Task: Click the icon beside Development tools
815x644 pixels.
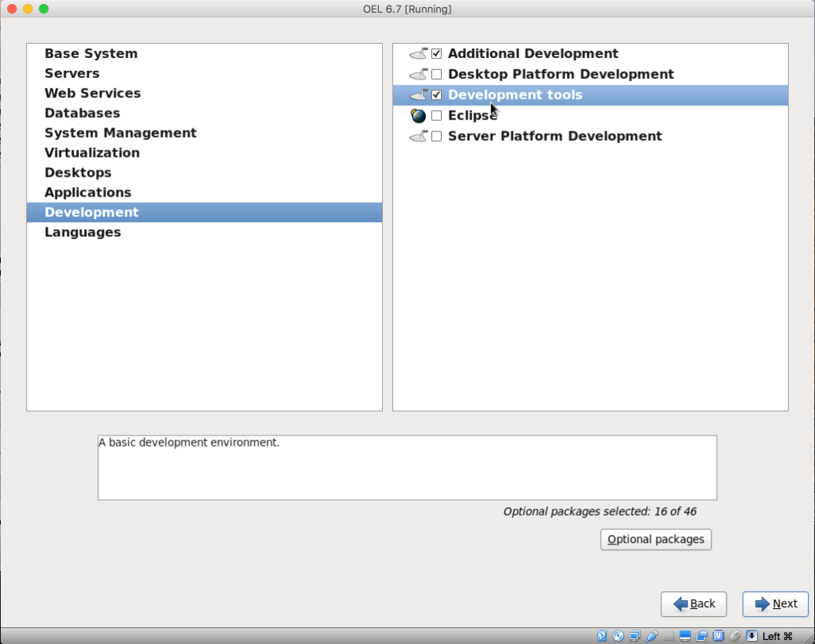Action: point(419,95)
